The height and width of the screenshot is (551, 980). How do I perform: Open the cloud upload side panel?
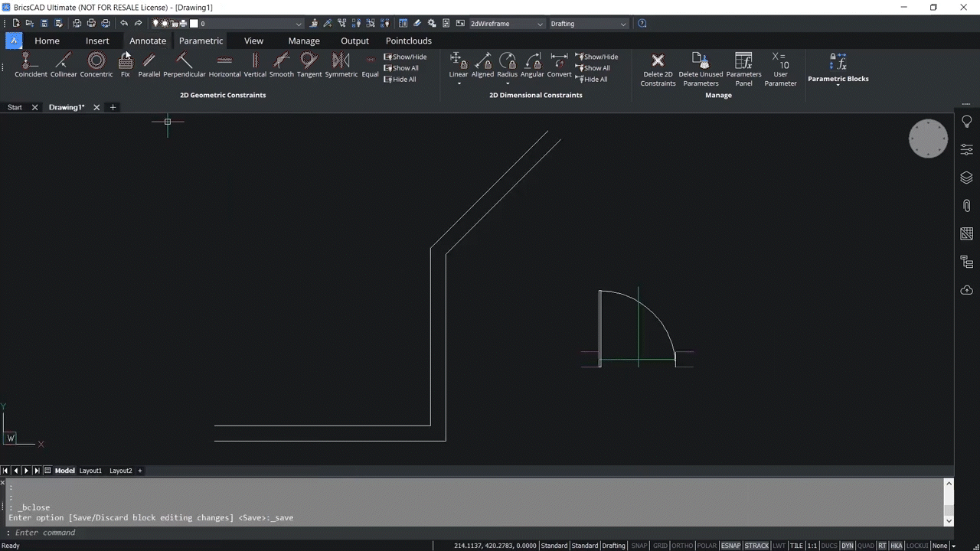(966, 290)
